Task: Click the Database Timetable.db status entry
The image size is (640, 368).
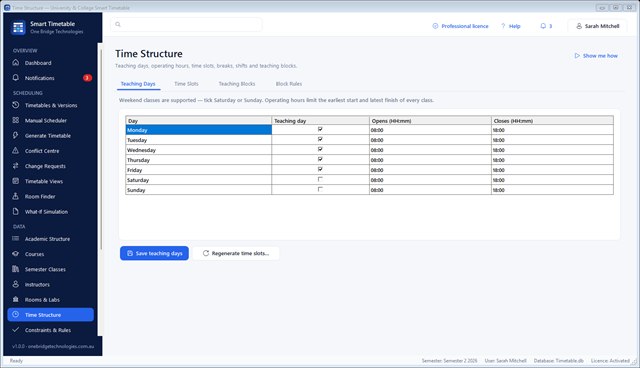Action: pos(558,361)
